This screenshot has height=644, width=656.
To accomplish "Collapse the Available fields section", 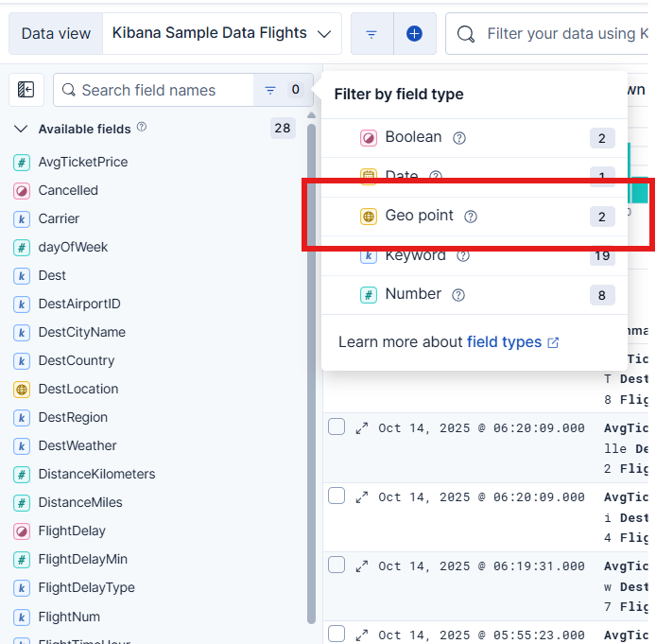I will 21,129.
